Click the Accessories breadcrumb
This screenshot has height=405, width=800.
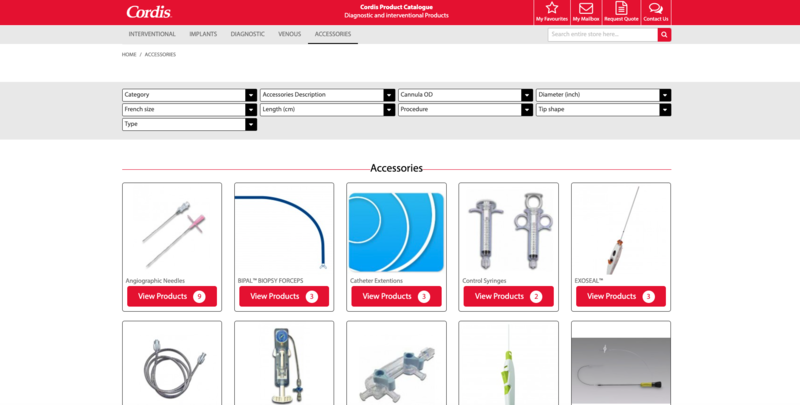pyautogui.click(x=160, y=55)
